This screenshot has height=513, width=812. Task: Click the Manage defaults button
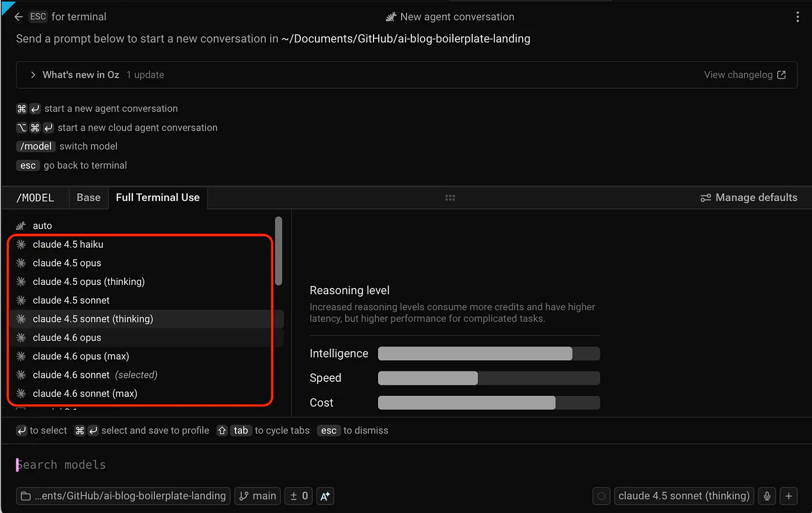click(749, 198)
